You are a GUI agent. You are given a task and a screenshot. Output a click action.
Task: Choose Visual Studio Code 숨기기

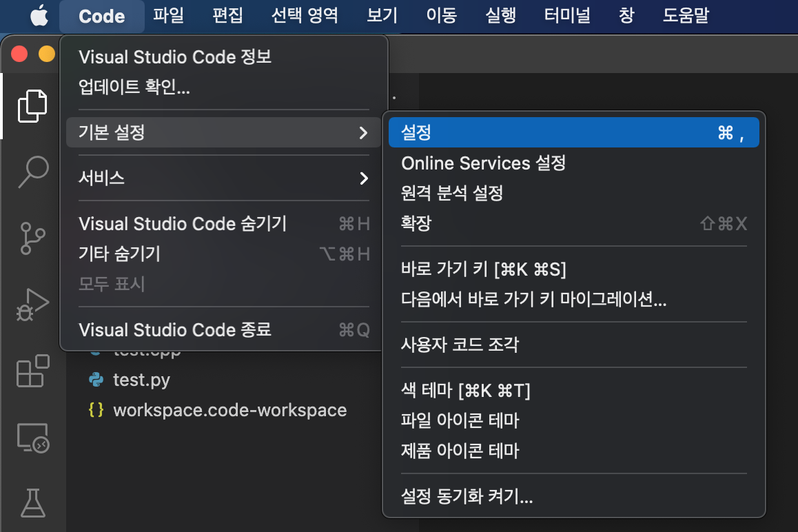224,223
